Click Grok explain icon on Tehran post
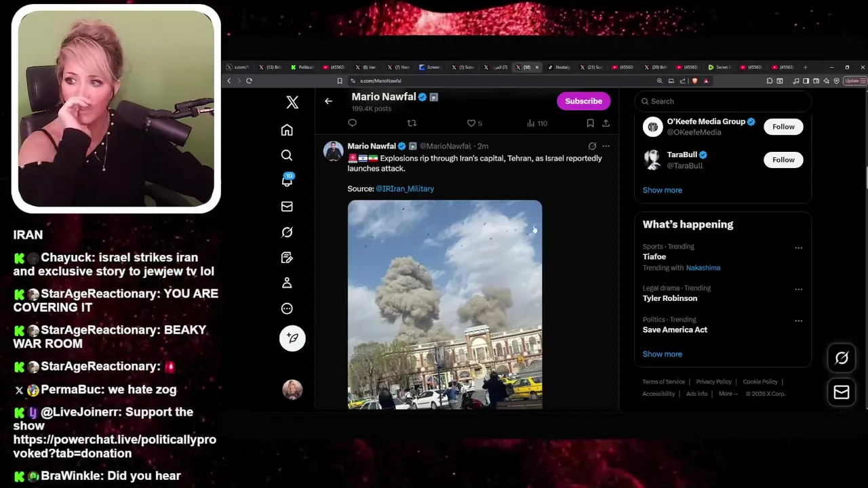 coord(592,146)
